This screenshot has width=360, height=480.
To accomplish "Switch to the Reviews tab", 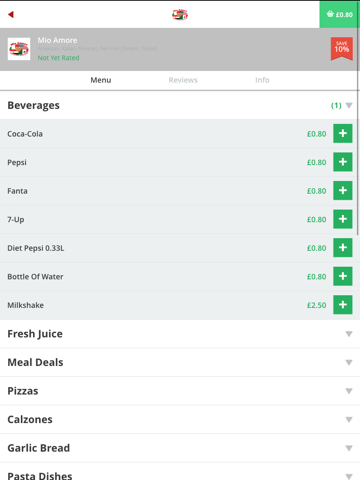I will [x=183, y=80].
